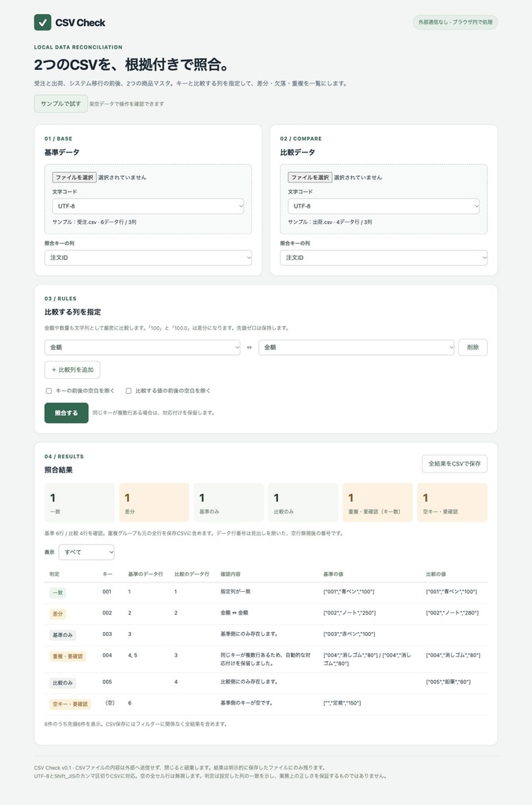The width and height of the screenshot is (532, 805).
Task: Select the 空キー・要確認 summary card
Action: 453,502
